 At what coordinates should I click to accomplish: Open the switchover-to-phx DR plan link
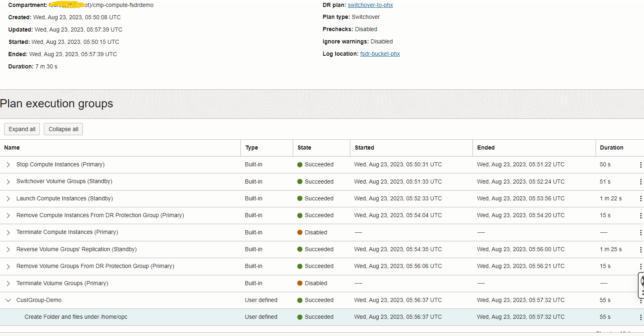(370, 5)
